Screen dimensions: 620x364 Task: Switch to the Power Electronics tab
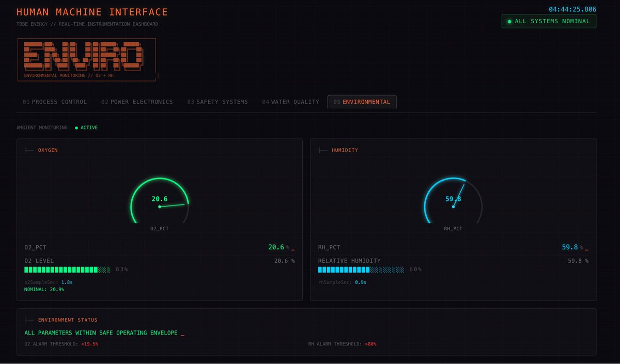137,102
